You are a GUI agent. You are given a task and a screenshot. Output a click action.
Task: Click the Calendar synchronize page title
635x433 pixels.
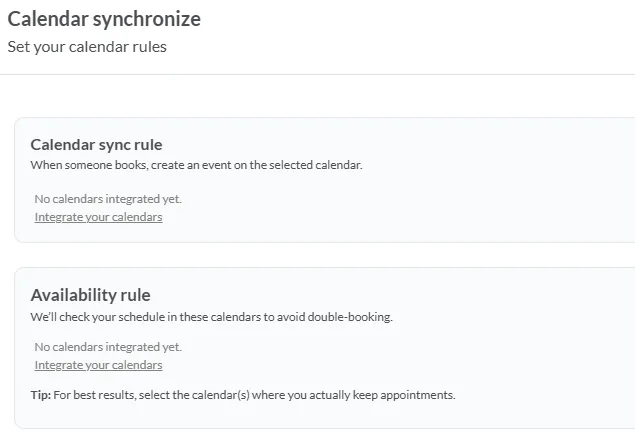pos(104,19)
